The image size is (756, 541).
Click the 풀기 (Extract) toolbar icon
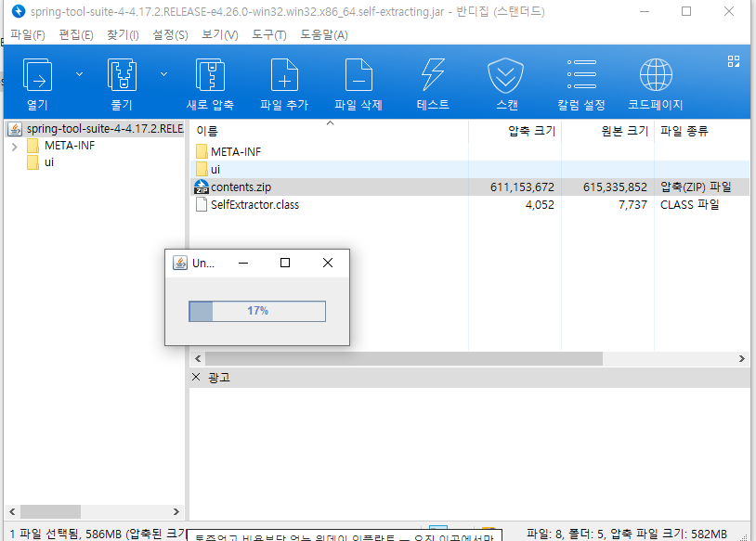(122, 75)
